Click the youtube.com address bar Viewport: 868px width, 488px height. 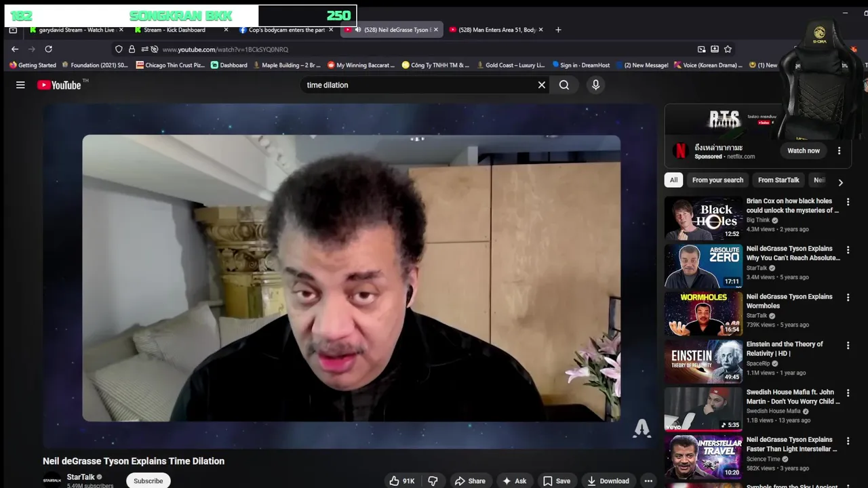click(x=424, y=49)
